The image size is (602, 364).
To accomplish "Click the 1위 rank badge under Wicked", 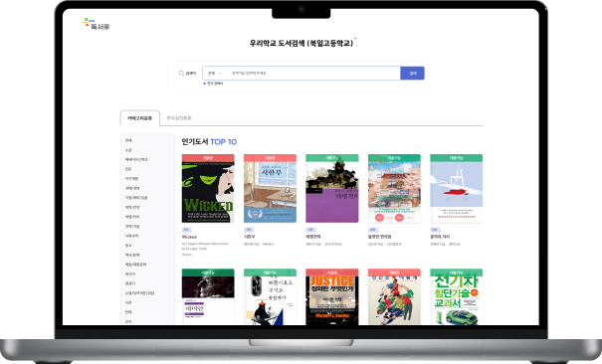I will [x=186, y=230].
